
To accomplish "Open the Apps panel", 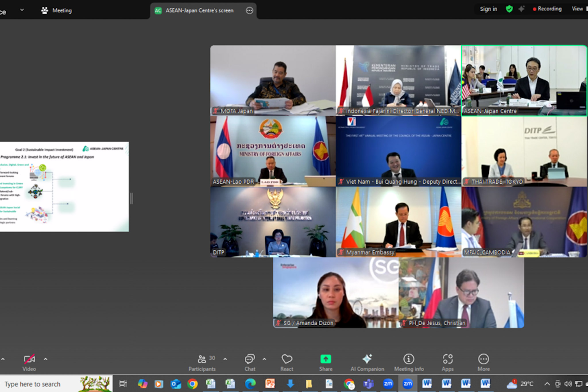I will tap(448, 363).
